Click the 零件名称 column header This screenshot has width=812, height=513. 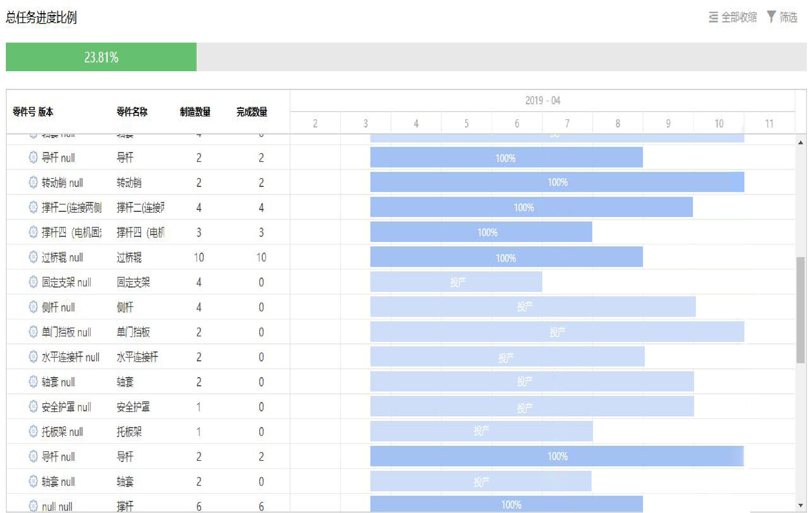tap(132, 112)
